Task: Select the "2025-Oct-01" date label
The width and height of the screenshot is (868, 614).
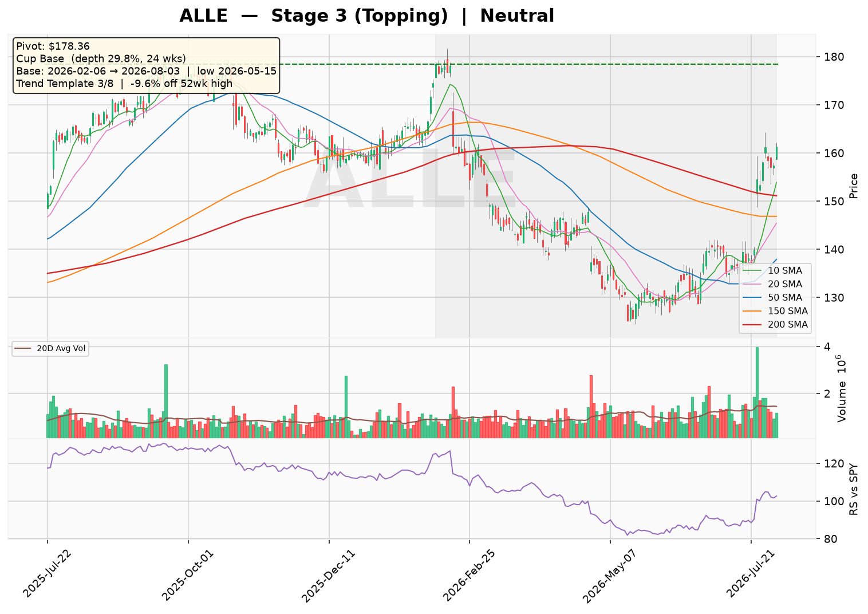Action: coord(188,573)
